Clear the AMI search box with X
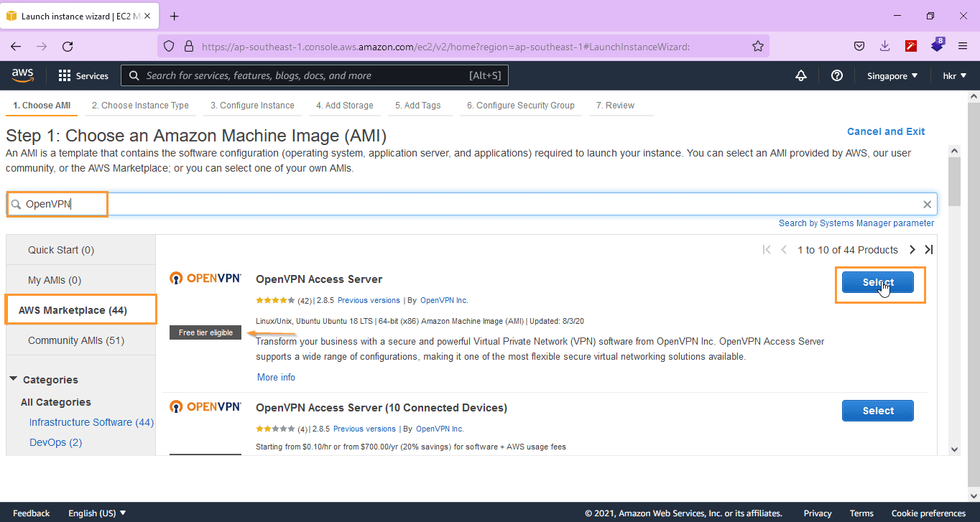The image size is (980, 522). coord(927,205)
